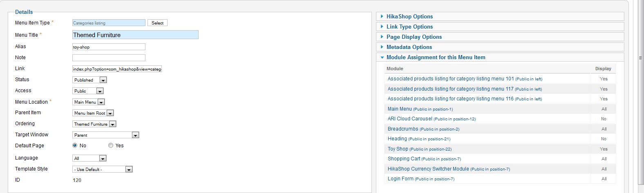Open the Shopping Cart module link
644x193 pixels.
pos(404,159)
